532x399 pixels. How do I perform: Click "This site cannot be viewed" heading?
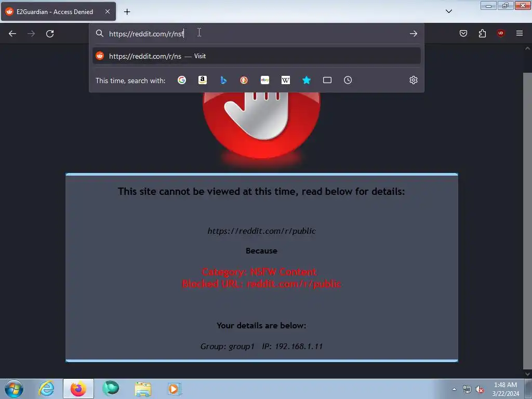[261, 191]
